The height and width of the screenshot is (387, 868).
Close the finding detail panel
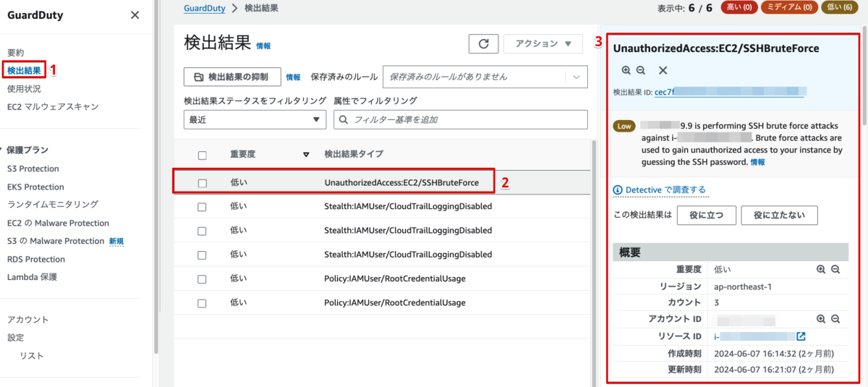(x=663, y=70)
